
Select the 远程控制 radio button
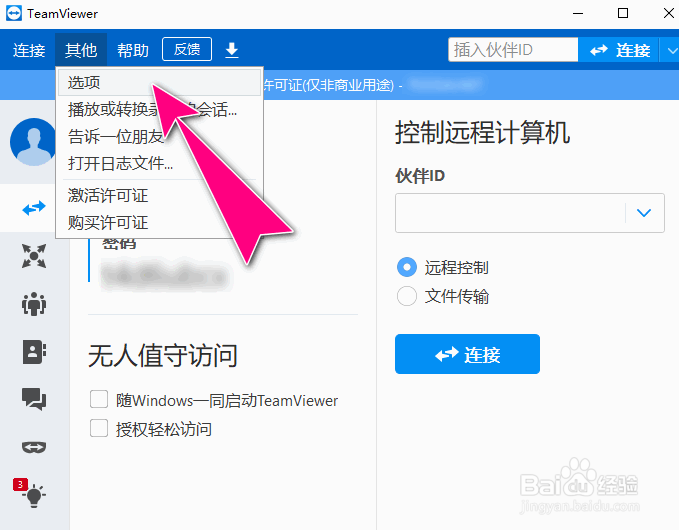[x=407, y=267]
